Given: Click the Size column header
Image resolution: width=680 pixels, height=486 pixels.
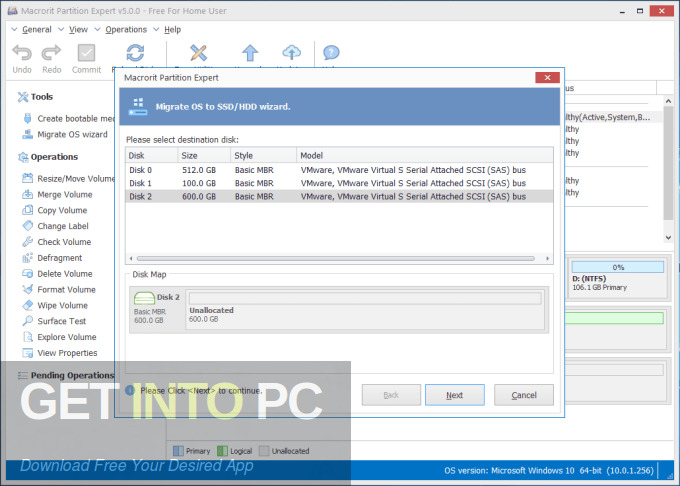Looking at the screenshot, I should click(204, 155).
